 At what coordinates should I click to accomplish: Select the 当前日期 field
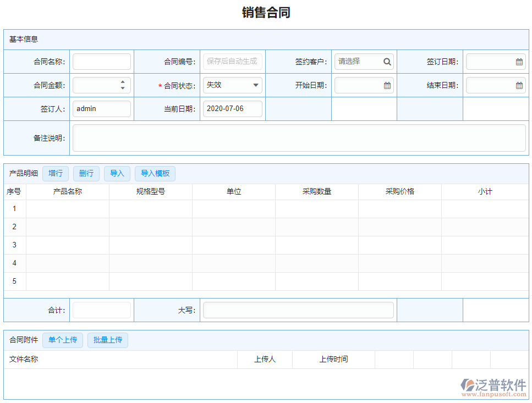232,109
